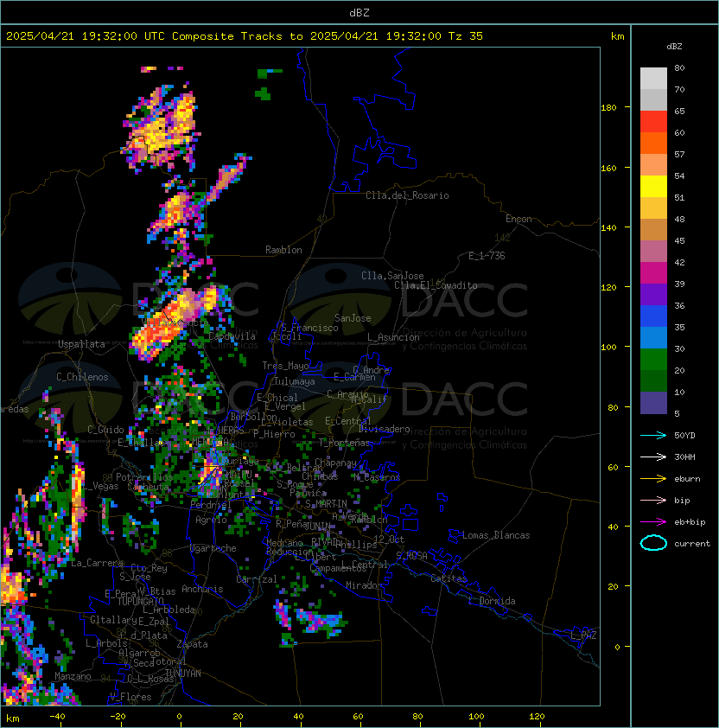Screen dimensions: 719x728
Task: Click the 'Agrelo' map label
Action: (211, 520)
